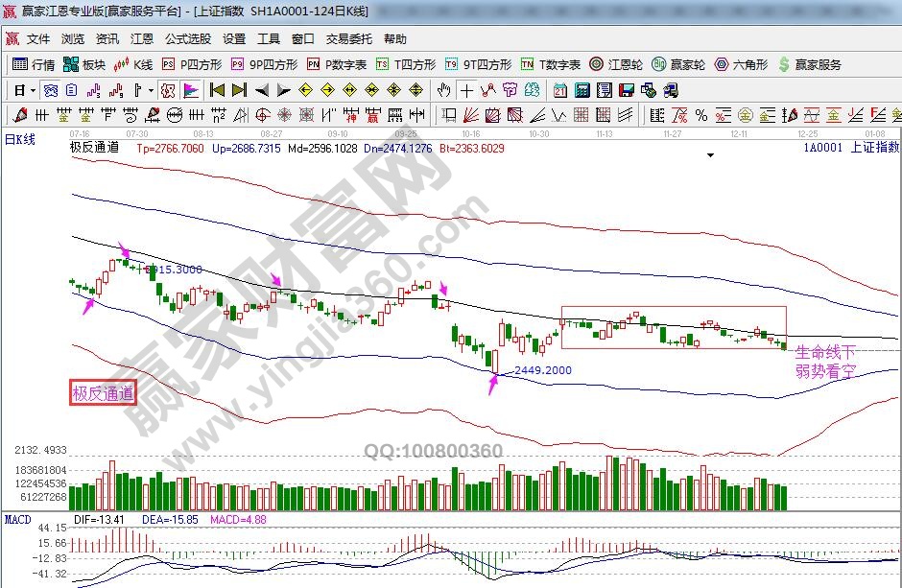Open the 公式选股 menu

pyautogui.click(x=187, y=39)
